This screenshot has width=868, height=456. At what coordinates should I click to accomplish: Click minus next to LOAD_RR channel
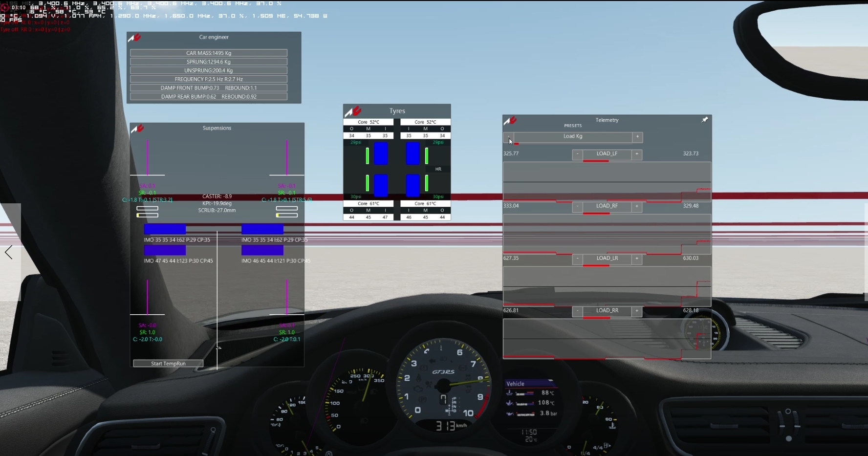577,311
